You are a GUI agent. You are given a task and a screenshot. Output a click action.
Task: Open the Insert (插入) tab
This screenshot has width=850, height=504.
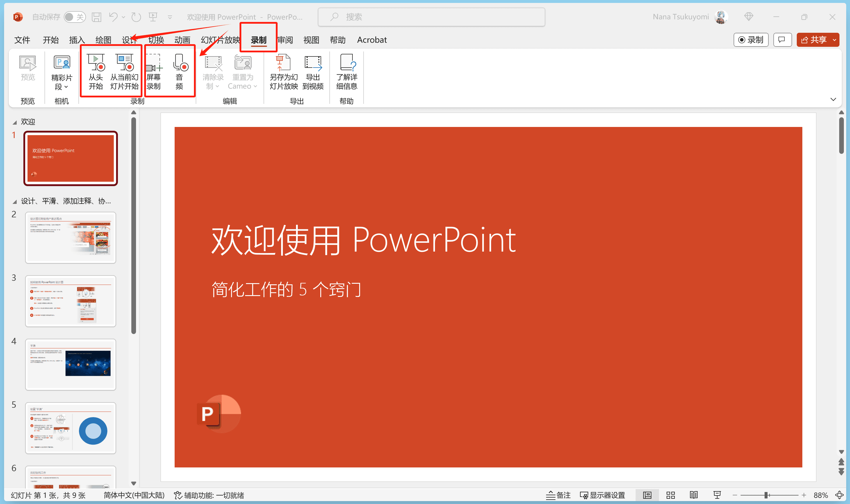[x=77, y=40]
